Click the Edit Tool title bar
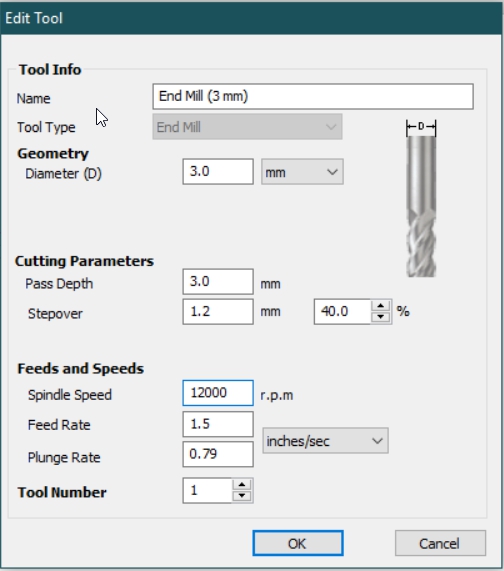 coord(251,18)
